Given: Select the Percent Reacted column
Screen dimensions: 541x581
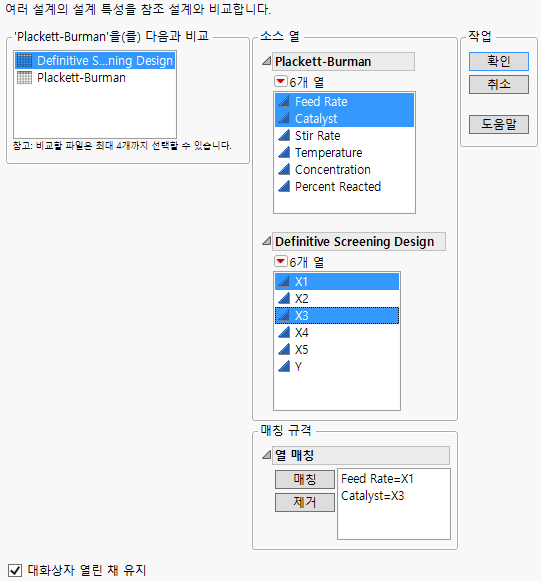Looking at the screenshot, I should (x=344, y=186).
